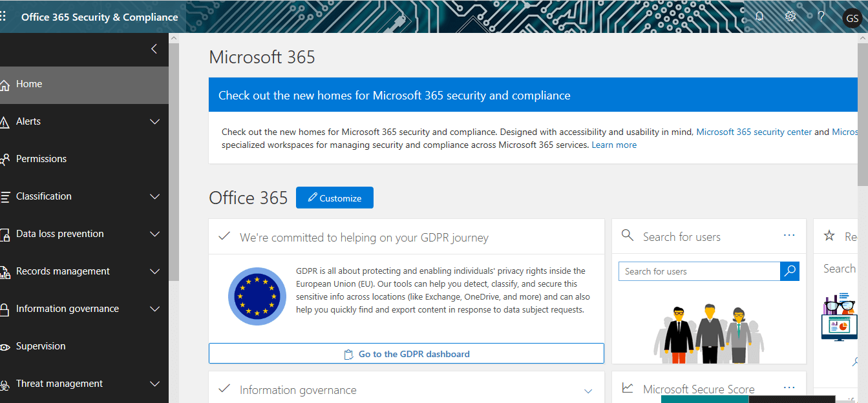Image resolution: width=868 pixels, height=403 pixels.
Task: Click Office 365 Security & Compliance title
Action: pyautogui.click(x=100, y=17)
